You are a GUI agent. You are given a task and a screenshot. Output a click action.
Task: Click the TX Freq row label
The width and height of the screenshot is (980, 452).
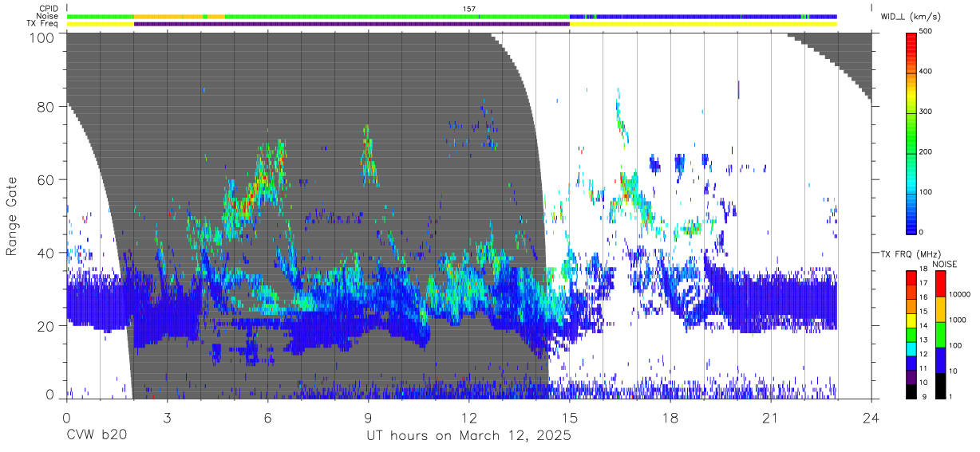42,24
